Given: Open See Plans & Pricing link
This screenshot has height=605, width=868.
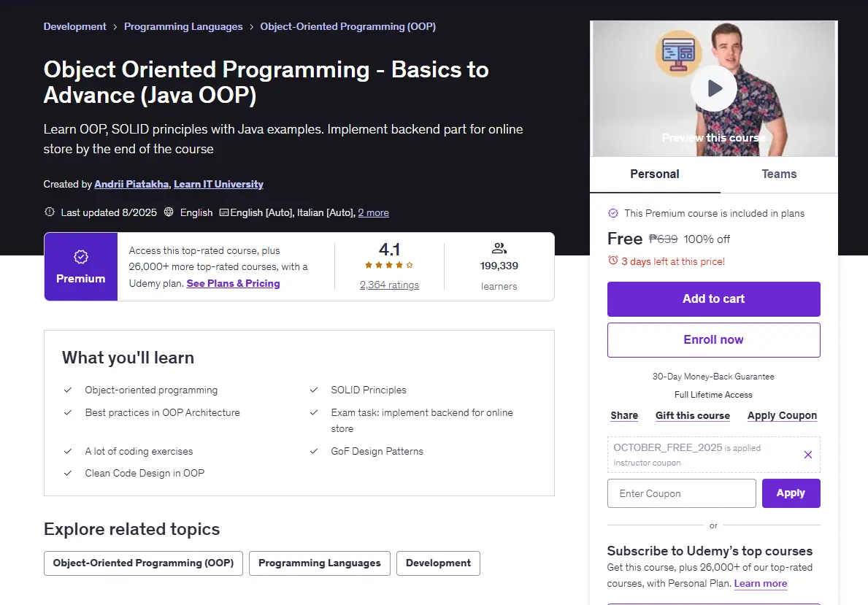Looking at the screenshot, I should pyautogui.click(x=233, y=283).
